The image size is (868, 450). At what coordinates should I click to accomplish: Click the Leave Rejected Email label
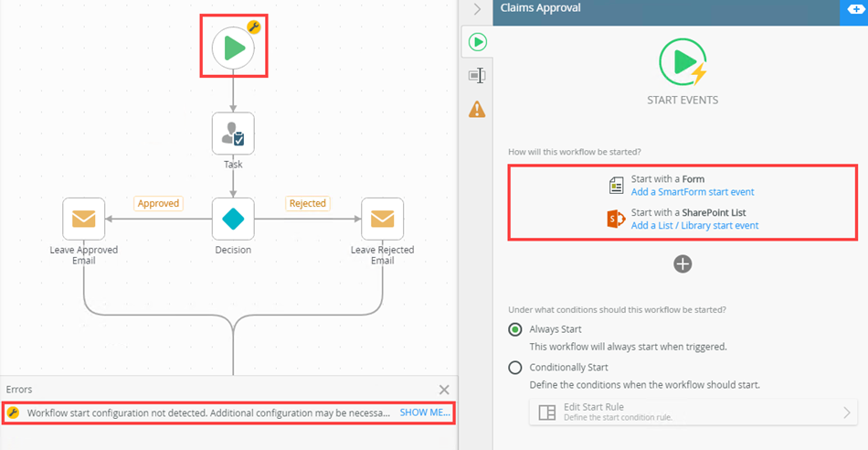pyautogui.click(x=383, y=255)
